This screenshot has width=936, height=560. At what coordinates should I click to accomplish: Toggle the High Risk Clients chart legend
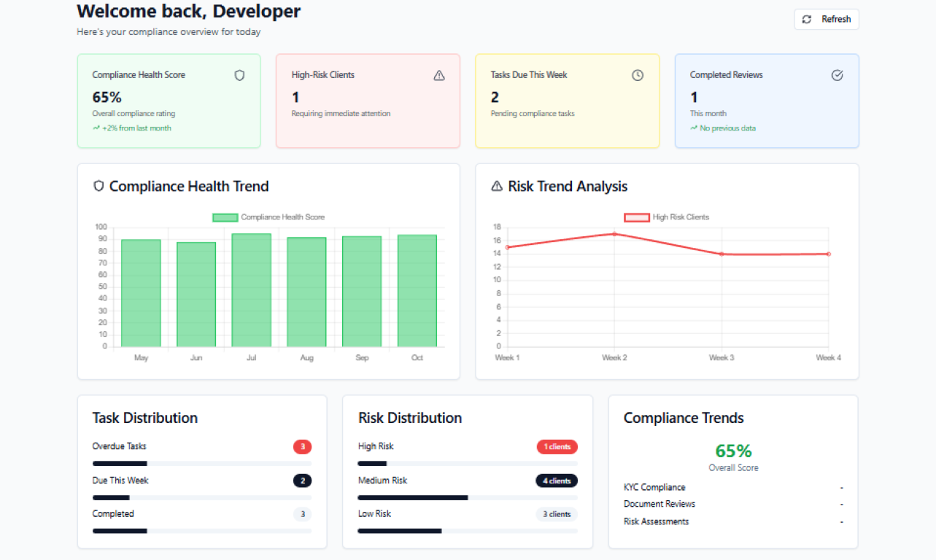coord(666,217)
